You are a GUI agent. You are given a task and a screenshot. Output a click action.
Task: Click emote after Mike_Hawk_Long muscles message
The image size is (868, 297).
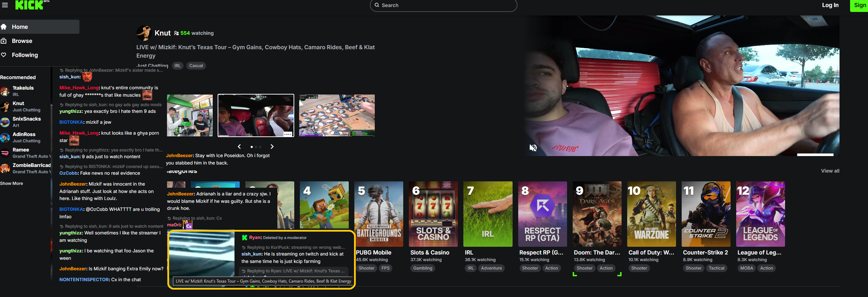coord(147,95)
